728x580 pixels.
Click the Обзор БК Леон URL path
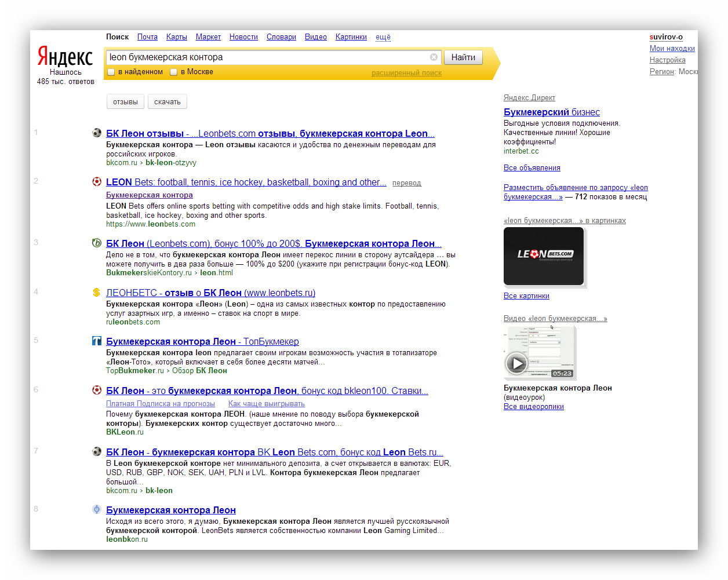click(199, 371)
